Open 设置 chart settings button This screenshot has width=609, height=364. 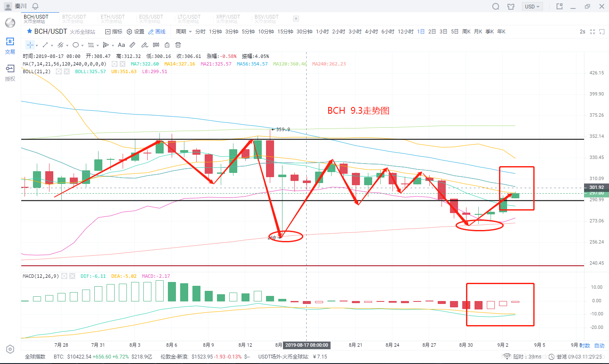[x=135, y=32]
